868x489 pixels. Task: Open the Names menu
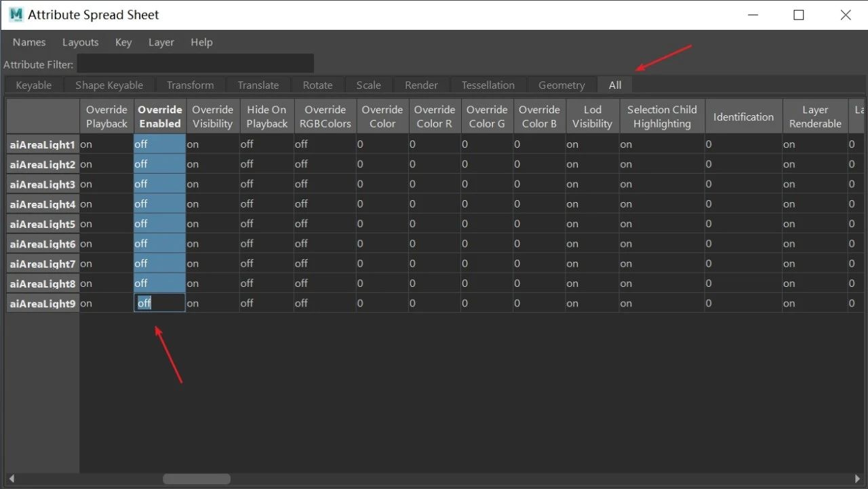(29, 42)
